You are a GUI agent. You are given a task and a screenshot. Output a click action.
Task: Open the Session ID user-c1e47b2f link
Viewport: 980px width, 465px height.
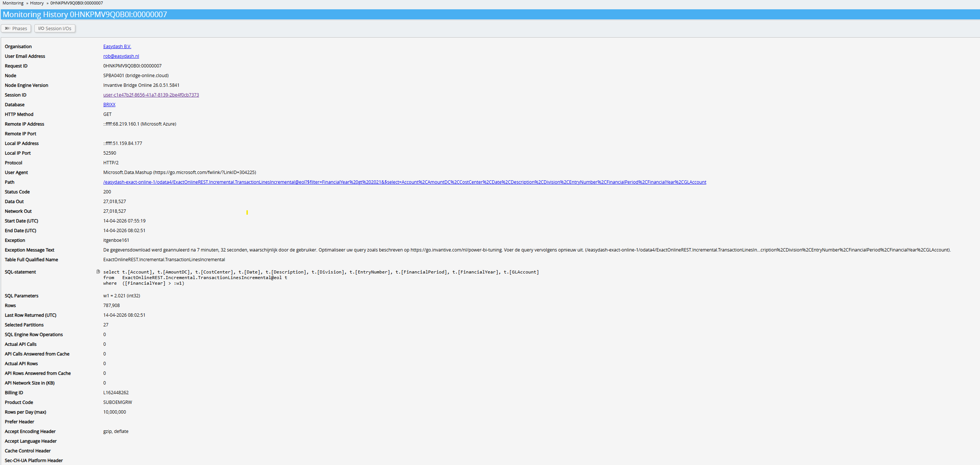(151, 95)
